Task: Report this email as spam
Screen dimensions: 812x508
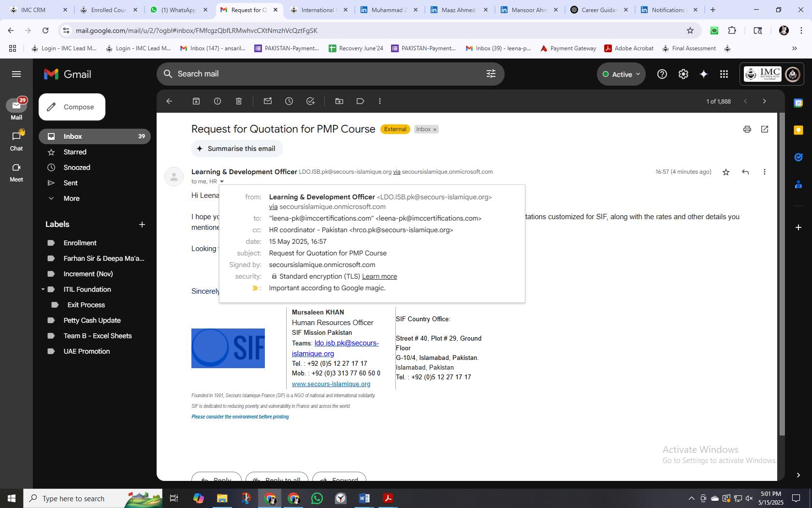Action: [x=217, y=101]
